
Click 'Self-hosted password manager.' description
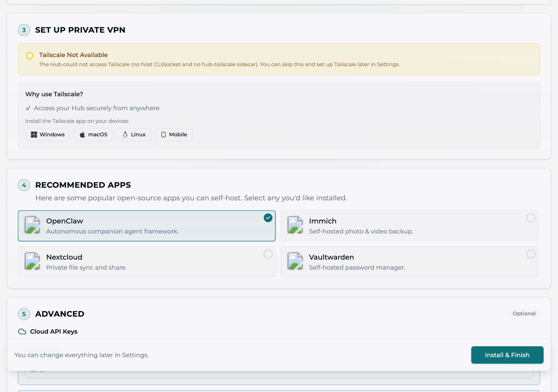tap(357, 268)
